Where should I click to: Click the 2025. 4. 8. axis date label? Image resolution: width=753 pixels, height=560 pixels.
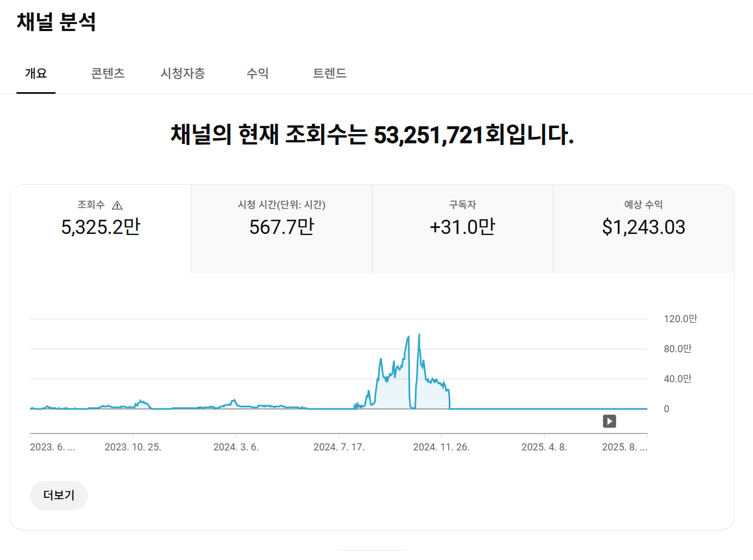544,447
